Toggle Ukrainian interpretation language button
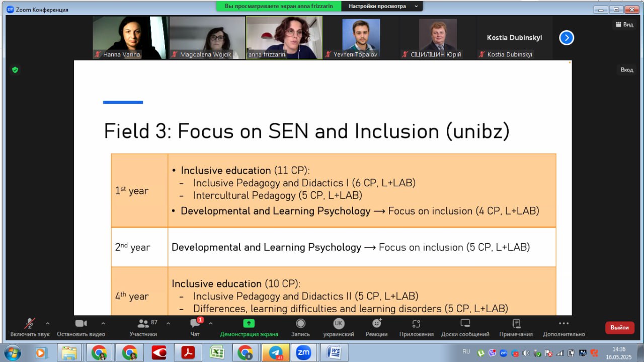644x362 pixels. [339, 324]
